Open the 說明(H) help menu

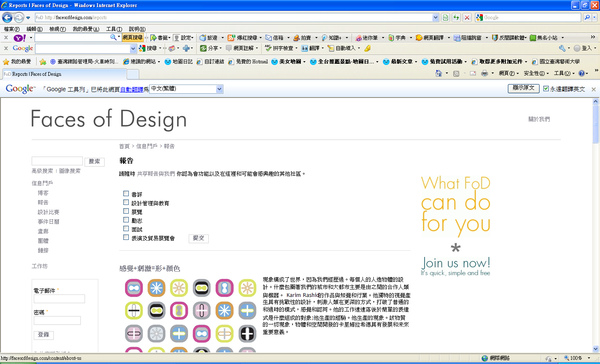click(x=137, y=29)
